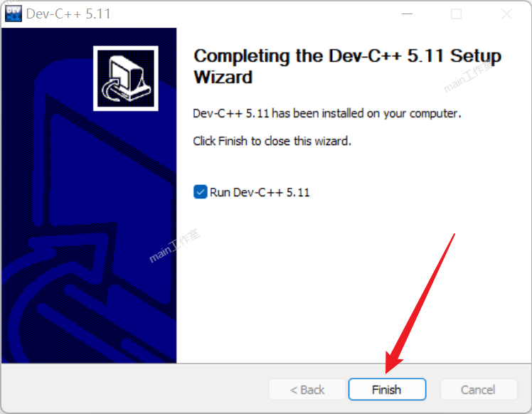Uncheck the Run Dev-C++ 5.11 checkbox
532x414 pixels.
click(x=200, y=192)
